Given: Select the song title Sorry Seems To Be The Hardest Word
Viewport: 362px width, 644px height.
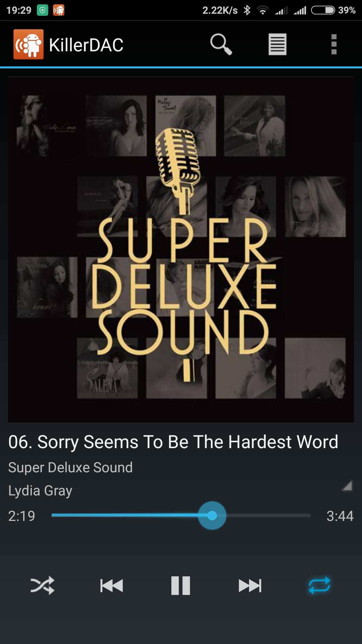Looking at the screenshot, I should (x=188, y=442).
